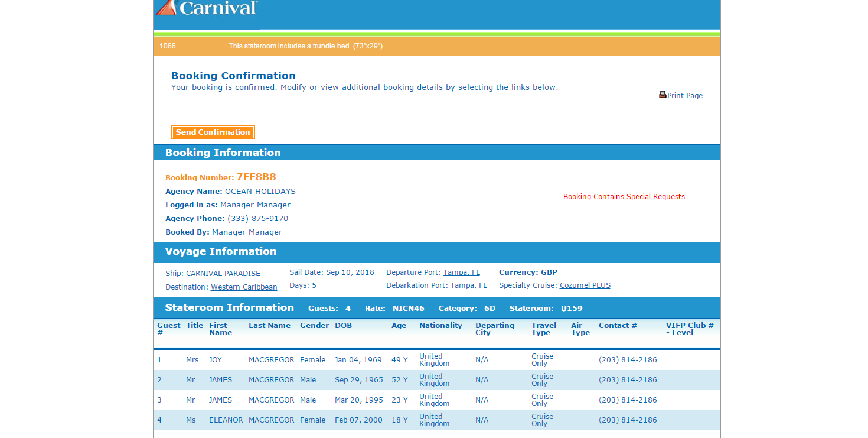The width and height of the screenshot is (868, 438).
Task: Click guest 1 contact number (203) 814-2186
Action: tap(628, 360)
